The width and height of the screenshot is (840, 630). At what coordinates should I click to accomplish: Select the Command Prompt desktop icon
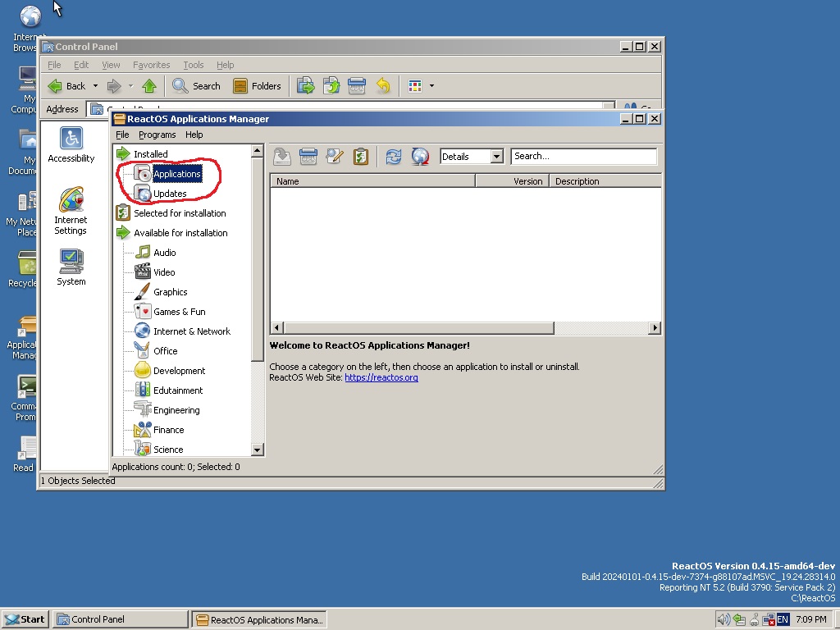(x=24, y=398)
